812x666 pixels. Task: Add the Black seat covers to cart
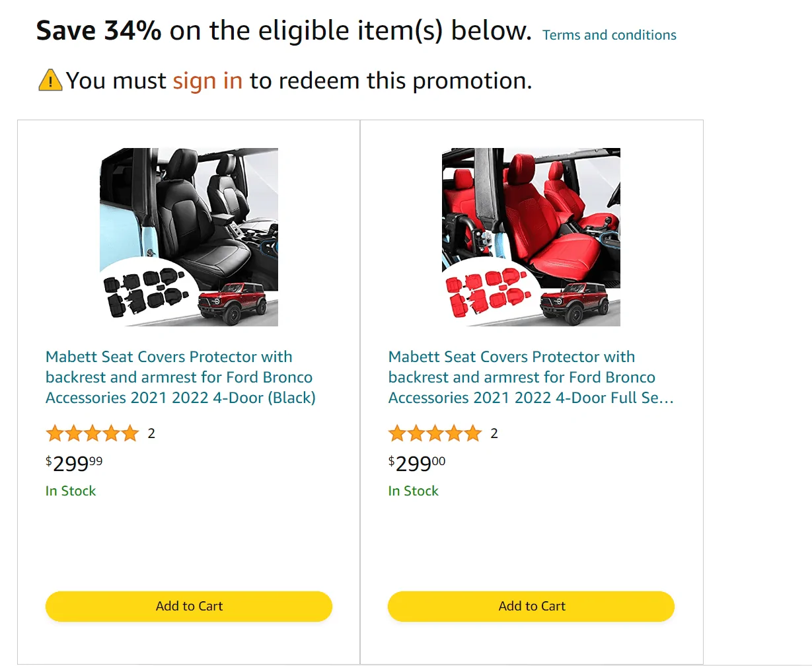(x=189, y=607)
